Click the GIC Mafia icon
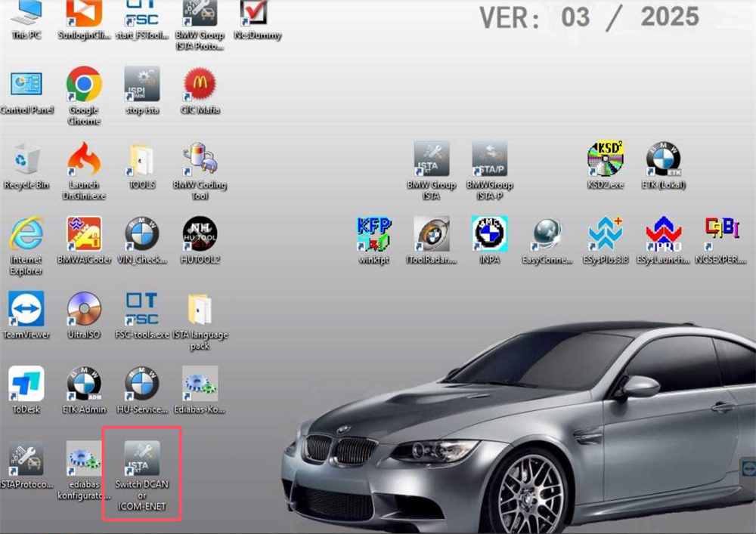756x534 pixels. (200, 84)
